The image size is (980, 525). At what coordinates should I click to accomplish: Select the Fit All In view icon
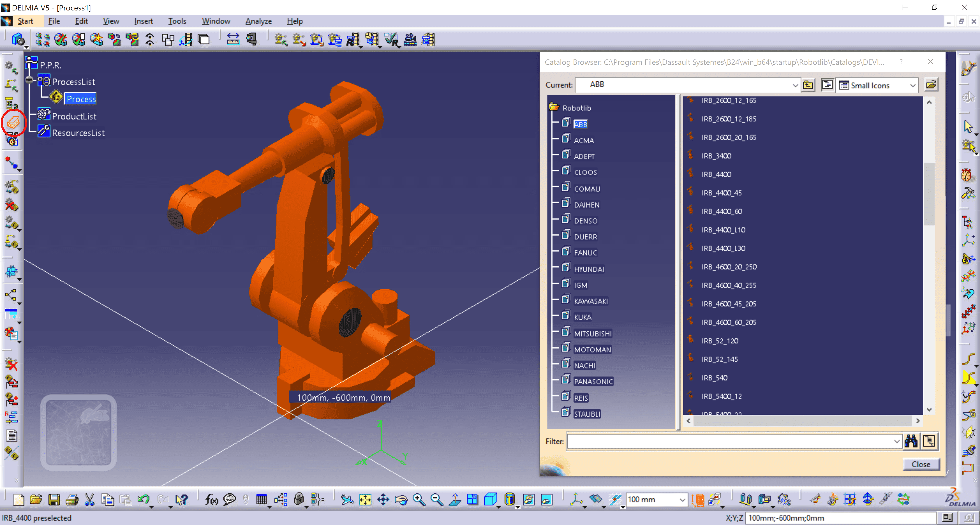point(365,499)
